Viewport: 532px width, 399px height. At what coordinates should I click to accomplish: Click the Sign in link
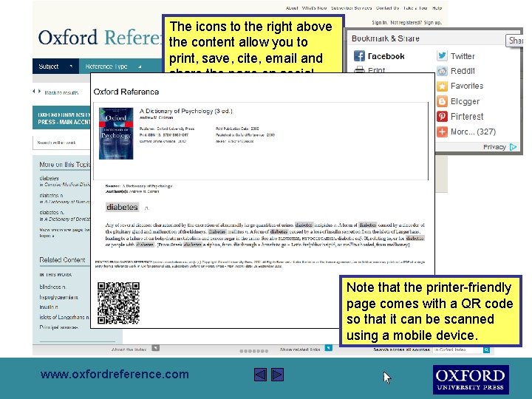pos(379,23)
